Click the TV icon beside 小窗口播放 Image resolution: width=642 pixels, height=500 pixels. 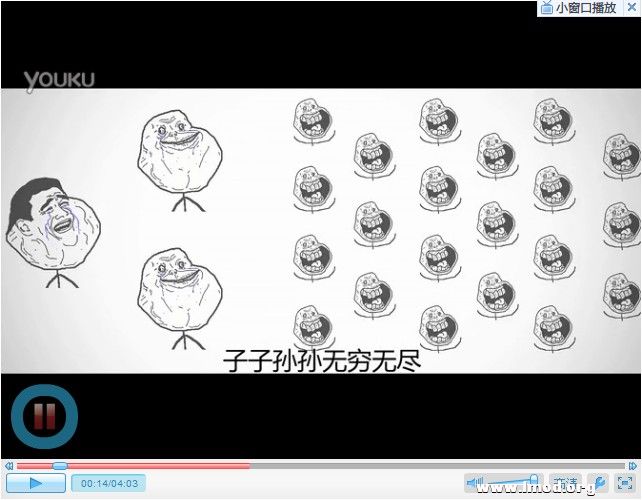546,8
